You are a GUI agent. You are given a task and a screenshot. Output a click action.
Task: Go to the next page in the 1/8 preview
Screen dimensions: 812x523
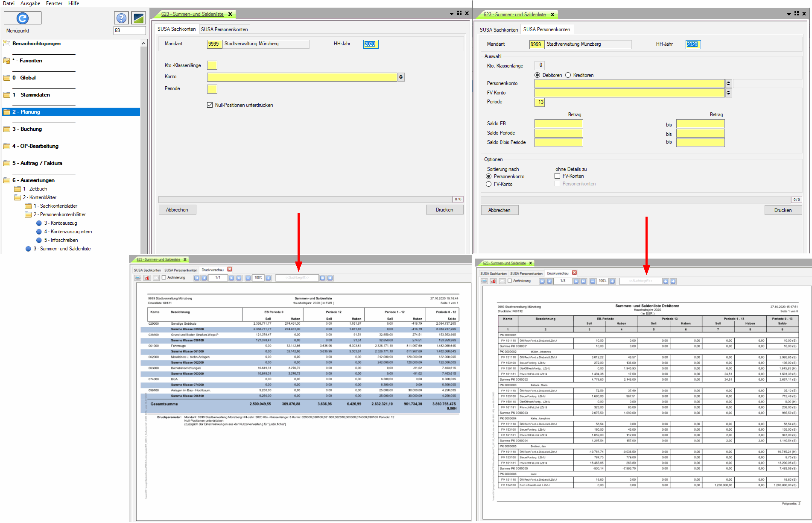point(576,281)
